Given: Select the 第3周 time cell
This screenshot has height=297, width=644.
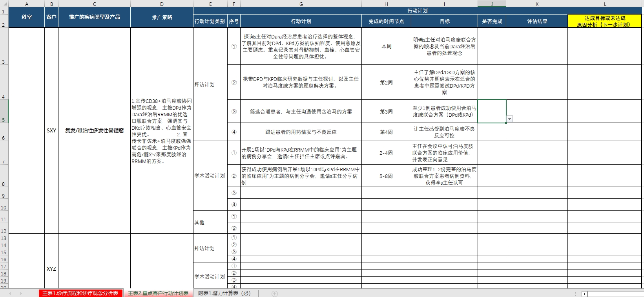Looking at the screenshot, I should (x=386, y=112).
